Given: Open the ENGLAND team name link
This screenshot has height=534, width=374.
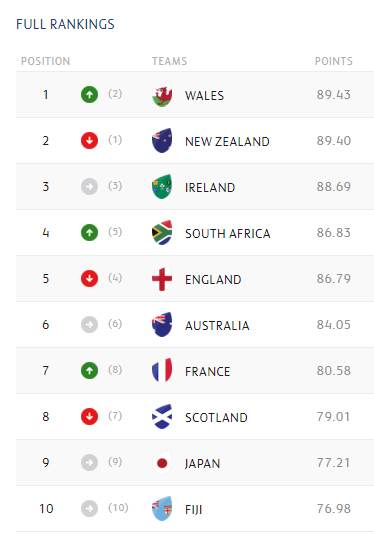Looking at the screenshot, I should tap(213, 280).
